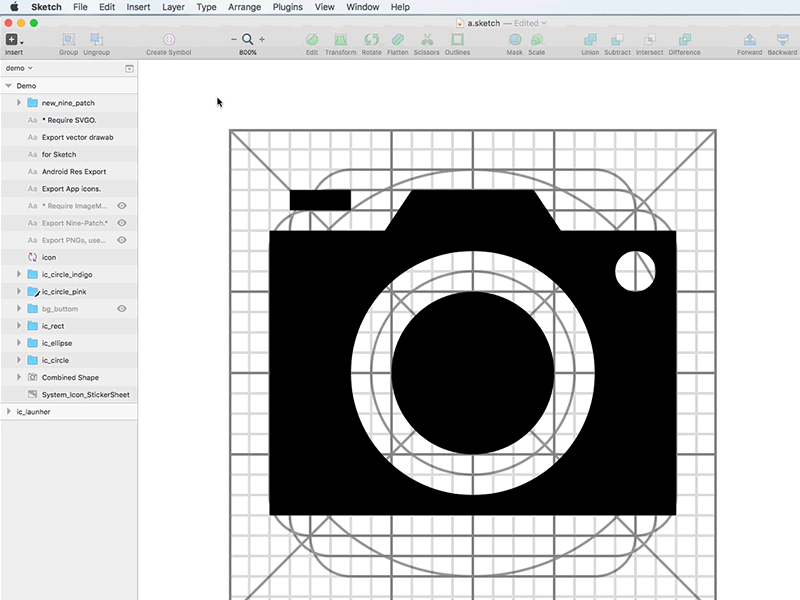This screenshot has height=600, width=800.
Task: Open the Apple menu
Action: [14, 7]
